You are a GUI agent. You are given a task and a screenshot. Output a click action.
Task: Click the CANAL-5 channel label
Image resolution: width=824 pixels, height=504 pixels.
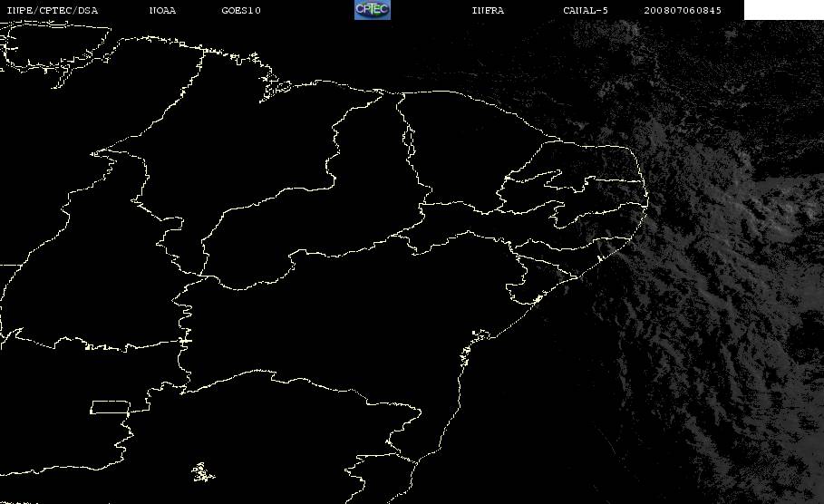point(586,11)
